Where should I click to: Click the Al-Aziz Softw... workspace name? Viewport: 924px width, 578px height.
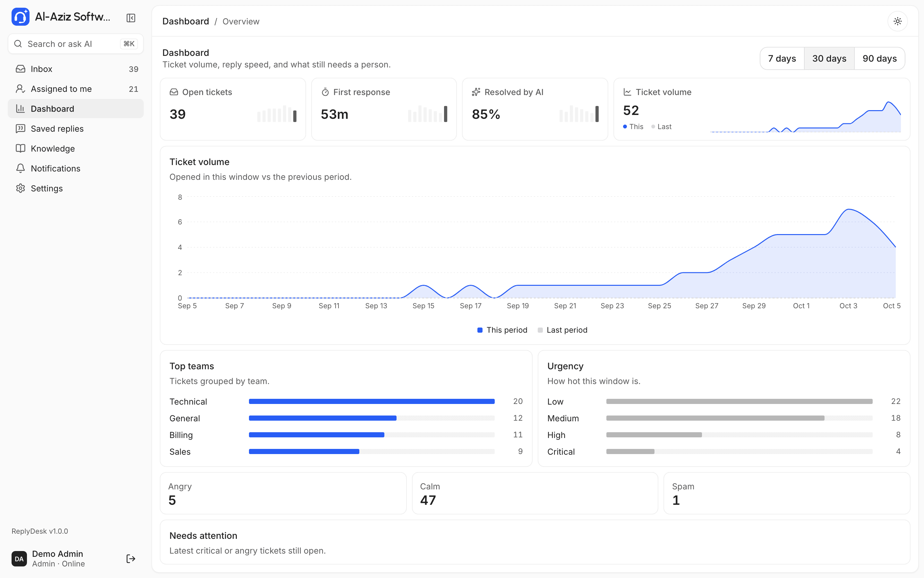[73, 17]
